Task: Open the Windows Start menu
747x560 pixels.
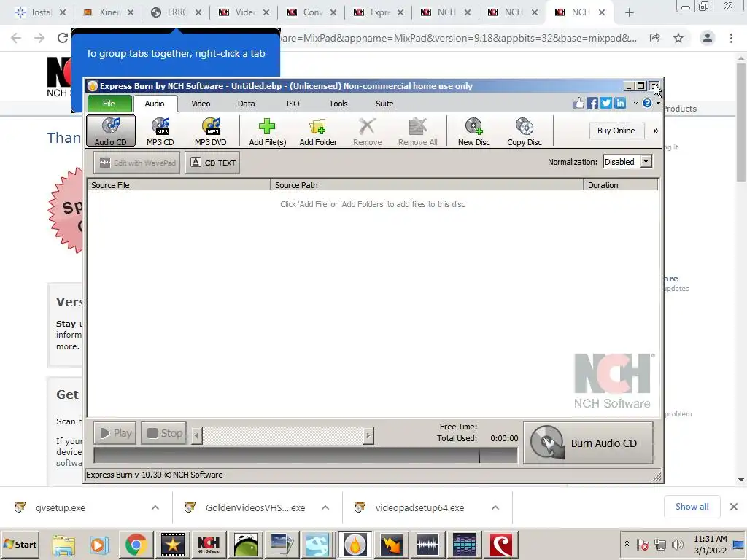Action: 20,544
